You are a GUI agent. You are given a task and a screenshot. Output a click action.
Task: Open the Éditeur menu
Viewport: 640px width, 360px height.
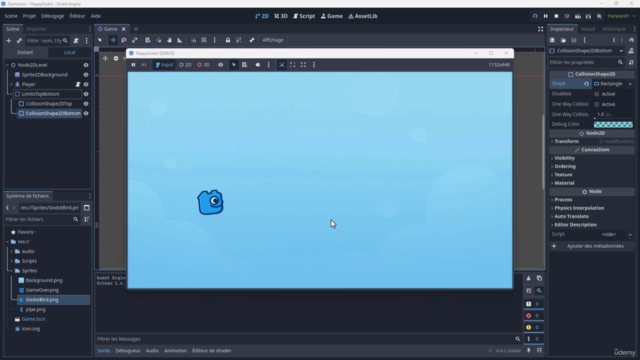tap(77, 16)
